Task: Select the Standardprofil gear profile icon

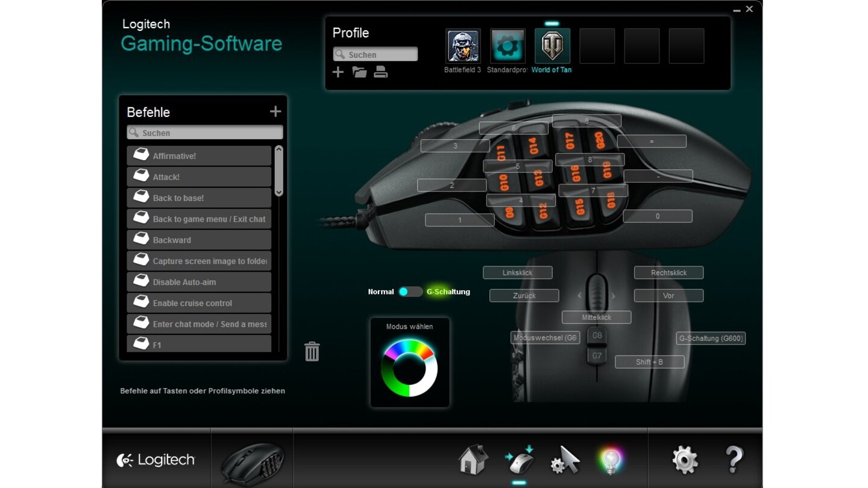Action: tap(508, 46)
